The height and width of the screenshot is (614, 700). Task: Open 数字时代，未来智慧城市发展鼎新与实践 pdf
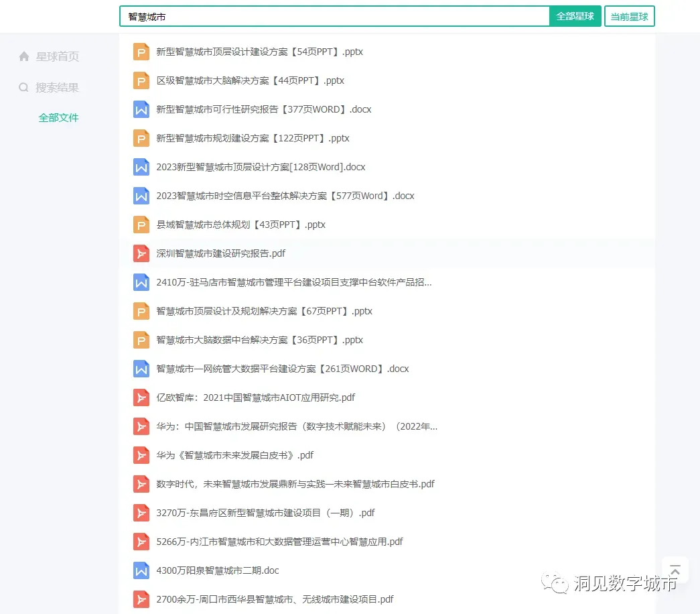pos(295,484)
